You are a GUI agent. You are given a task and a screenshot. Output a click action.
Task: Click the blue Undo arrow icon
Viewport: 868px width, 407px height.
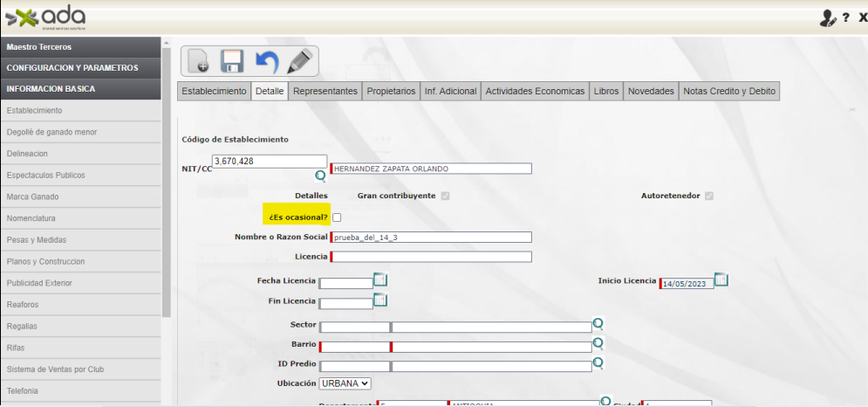[266, 62]
